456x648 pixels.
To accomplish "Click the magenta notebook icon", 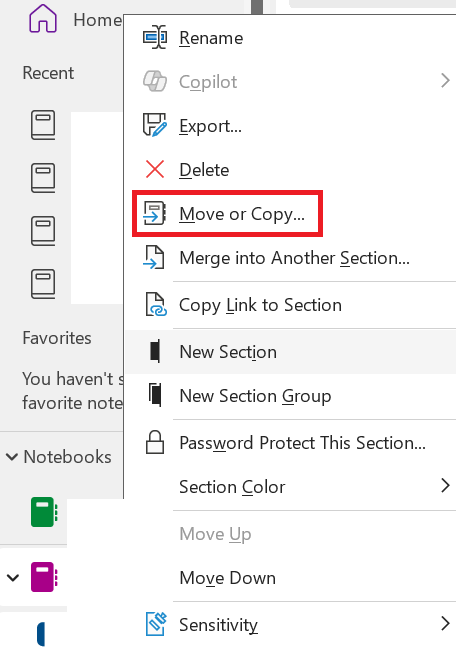I will [44, 577].
